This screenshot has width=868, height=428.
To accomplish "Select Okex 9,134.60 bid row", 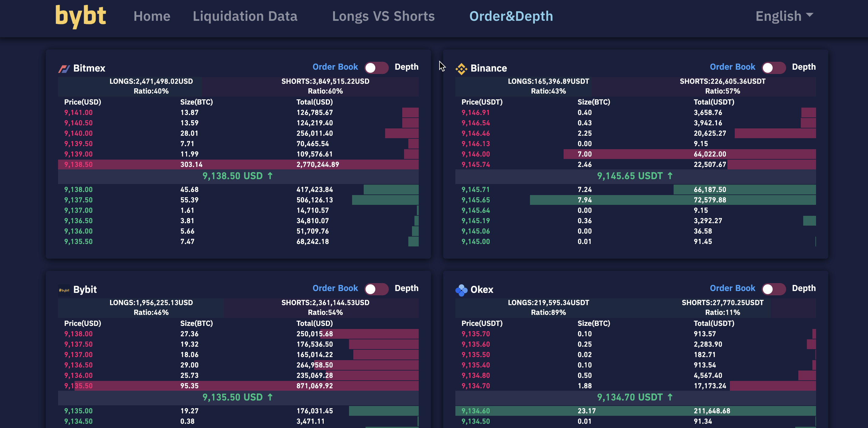I will (635, 411).
